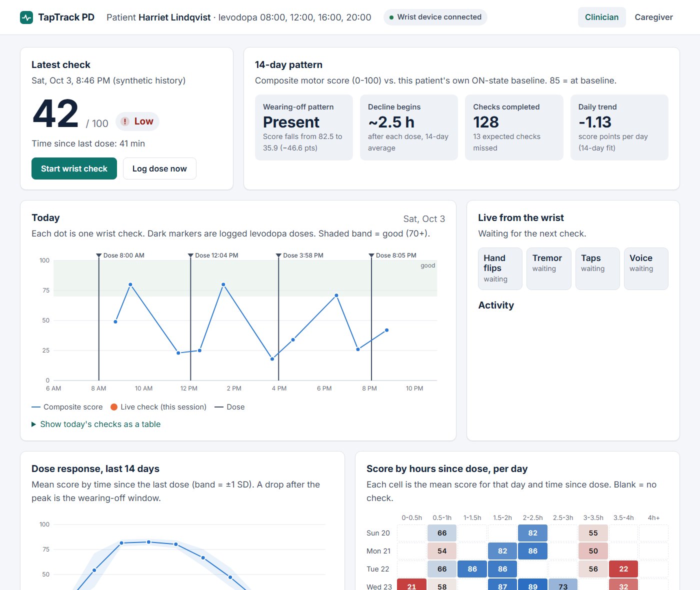Screen dimensions: 700x590
Task: Click the Voice waiting tile
Action: [x=646, y=268]
